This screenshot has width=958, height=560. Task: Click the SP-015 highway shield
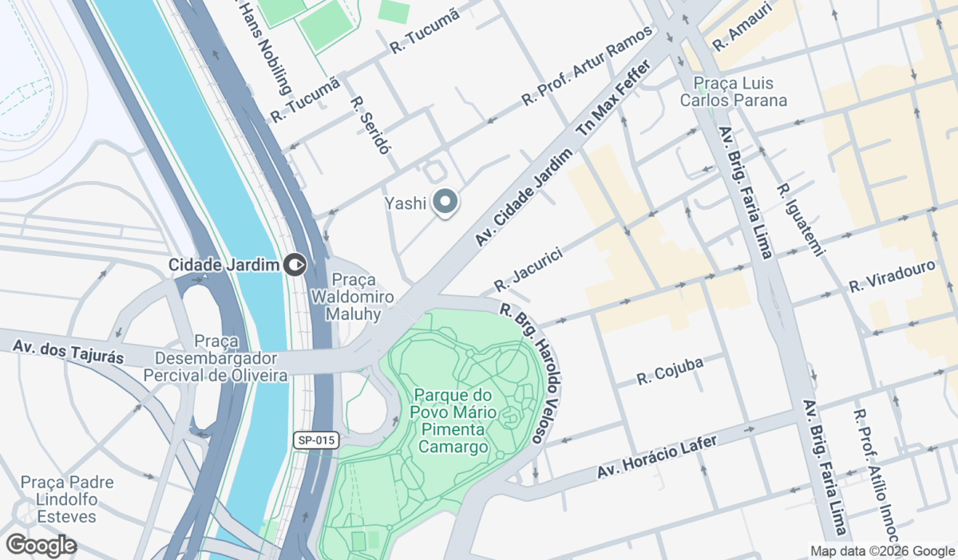coord(316,440)
